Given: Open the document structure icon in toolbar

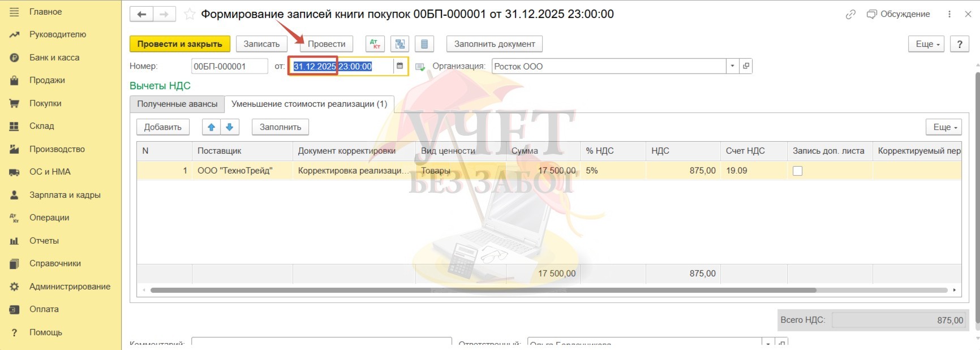Looking at the screenshot, I should (x=400, y=44).
